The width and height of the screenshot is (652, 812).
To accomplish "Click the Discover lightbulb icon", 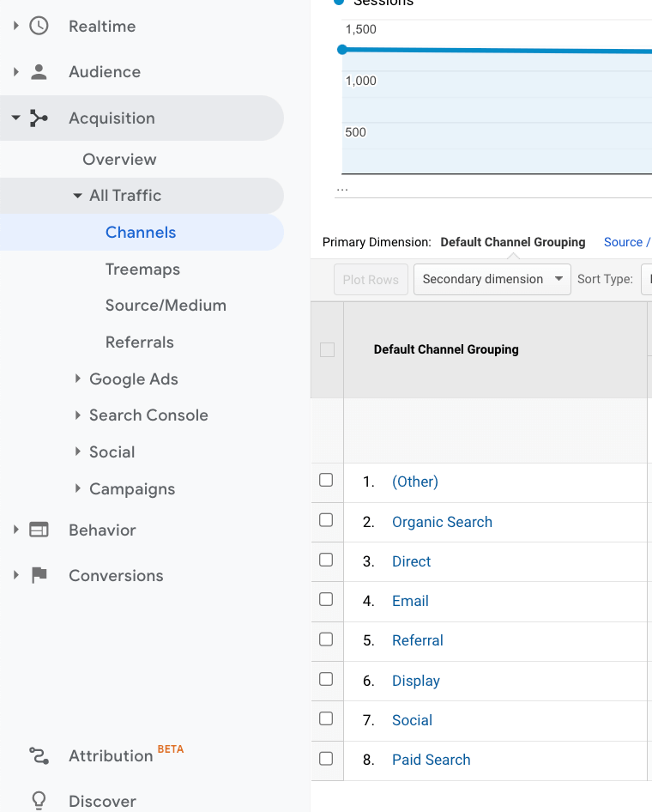I will coord(39,801).
